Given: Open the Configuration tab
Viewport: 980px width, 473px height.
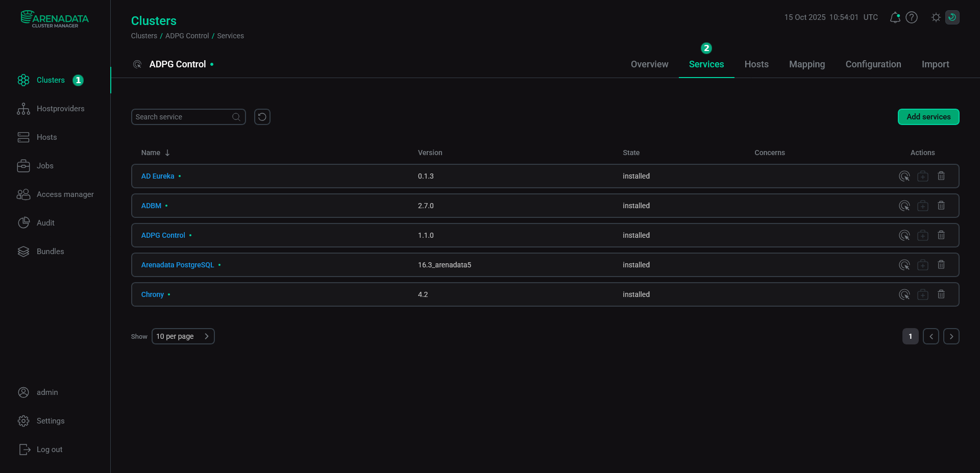Looking at the screenshot, I should click(873, 64).
